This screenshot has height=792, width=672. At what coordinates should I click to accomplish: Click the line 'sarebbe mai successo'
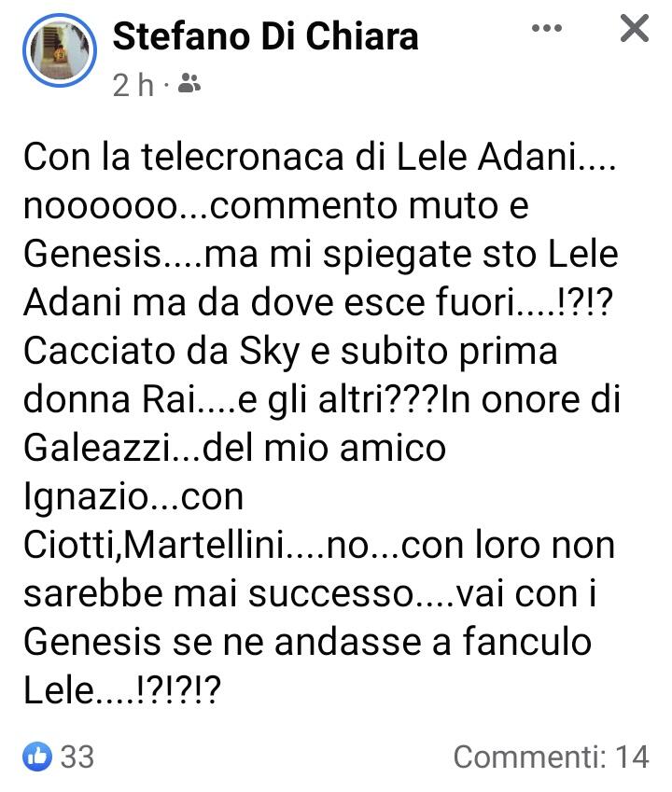[x=310, y=593]
